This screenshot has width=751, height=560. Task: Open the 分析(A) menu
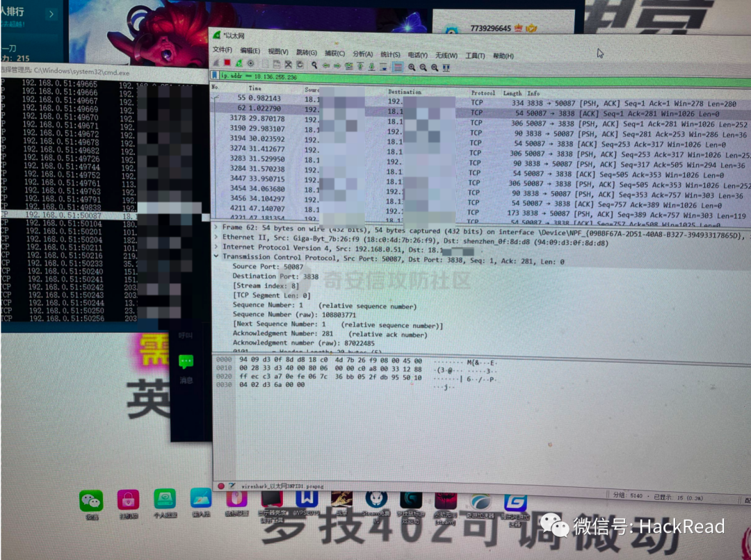click(362, 53)
